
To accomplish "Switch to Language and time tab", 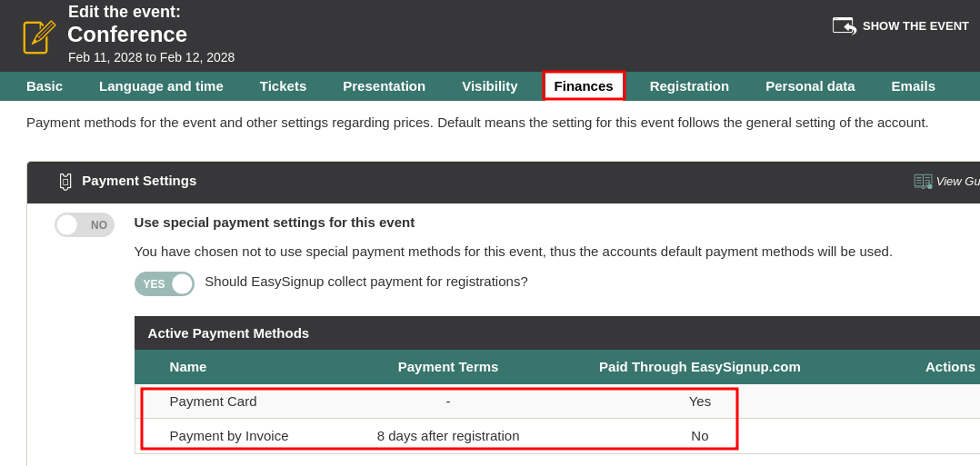I will 161,86.
